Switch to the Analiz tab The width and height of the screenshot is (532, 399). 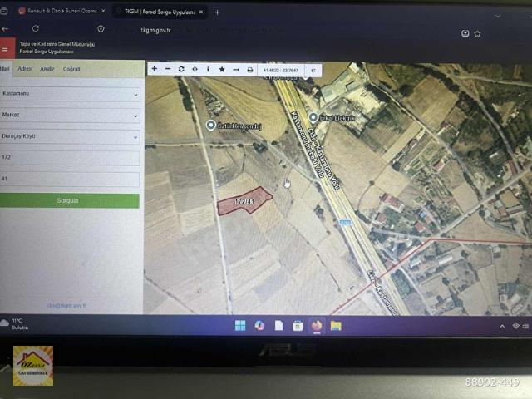click(47, 69)
